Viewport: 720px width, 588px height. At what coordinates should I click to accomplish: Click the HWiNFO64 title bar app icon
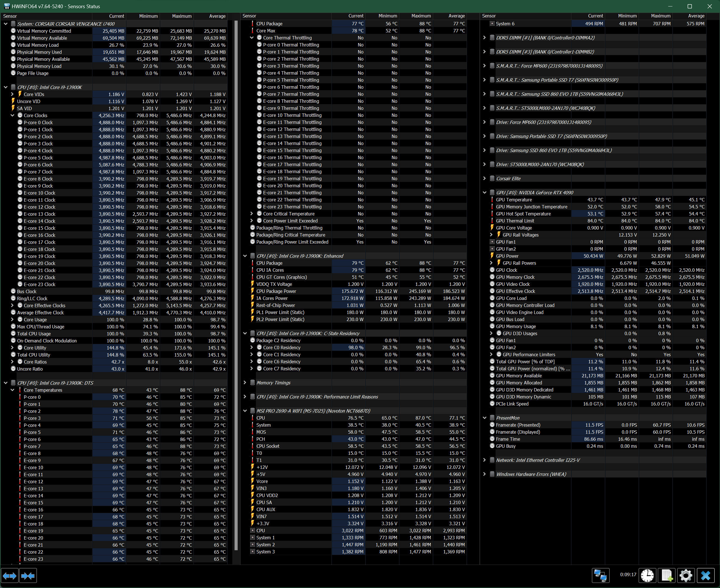[x=6, y=6]
